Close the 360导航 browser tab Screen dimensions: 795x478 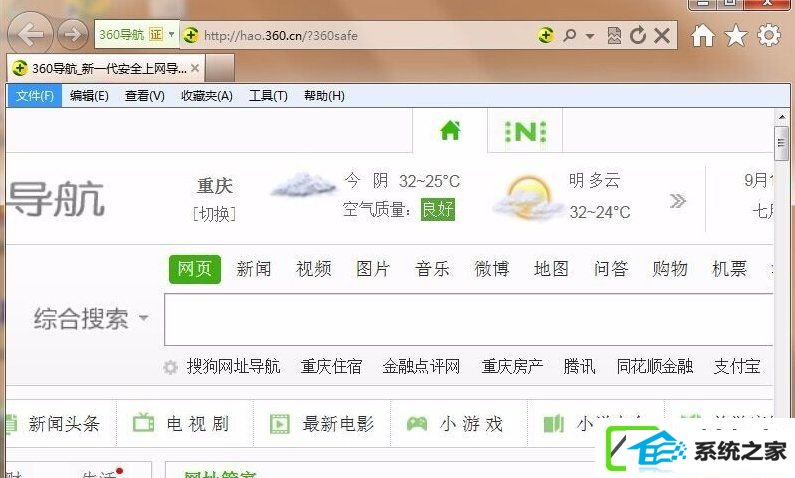tap(195, 67)
